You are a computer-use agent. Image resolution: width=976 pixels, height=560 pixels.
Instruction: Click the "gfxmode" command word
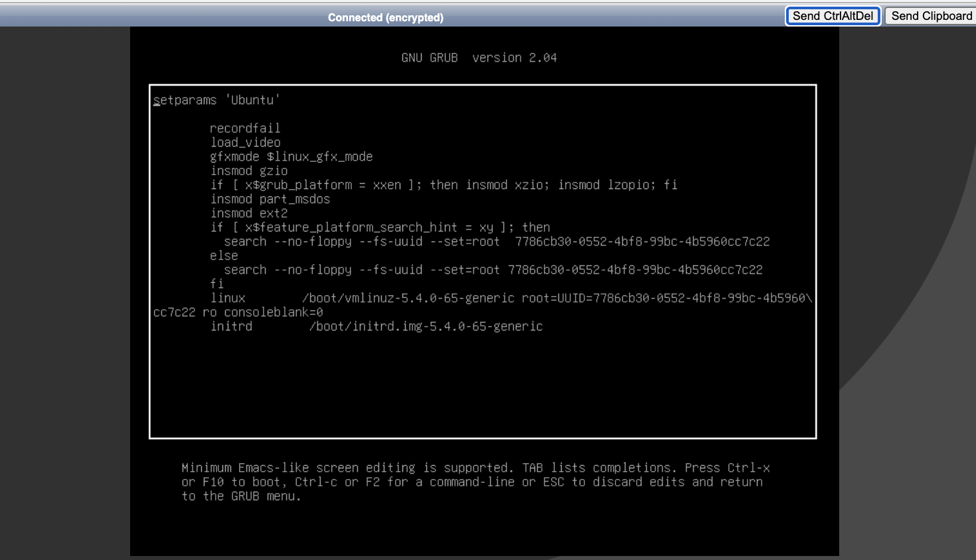(234, 157)
